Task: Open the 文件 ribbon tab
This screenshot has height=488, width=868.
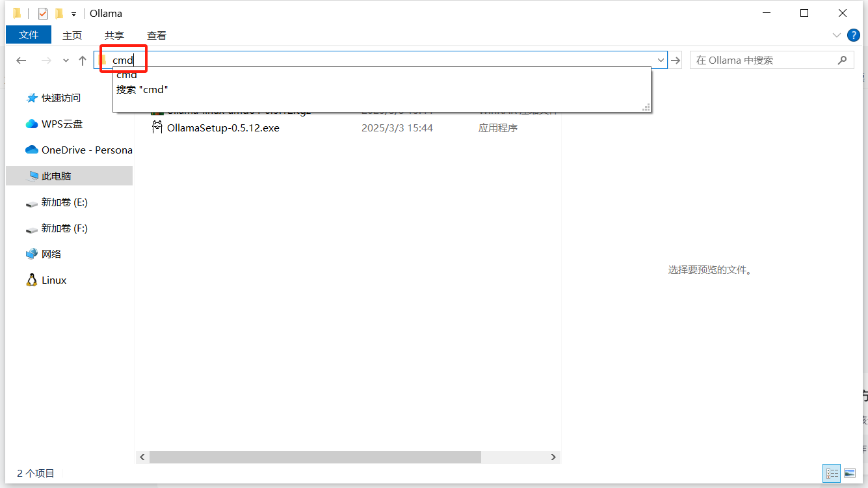Action: pyautogui.click(x=29, y=35)
